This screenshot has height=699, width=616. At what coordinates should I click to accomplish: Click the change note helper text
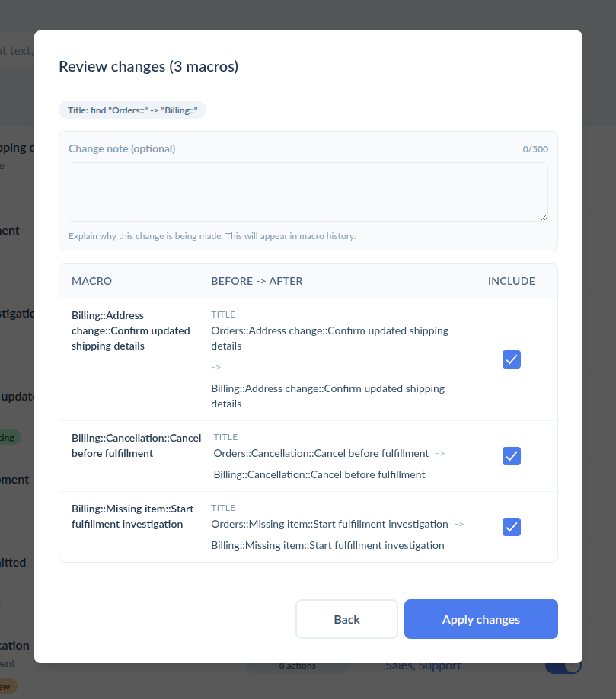[212, 236]
